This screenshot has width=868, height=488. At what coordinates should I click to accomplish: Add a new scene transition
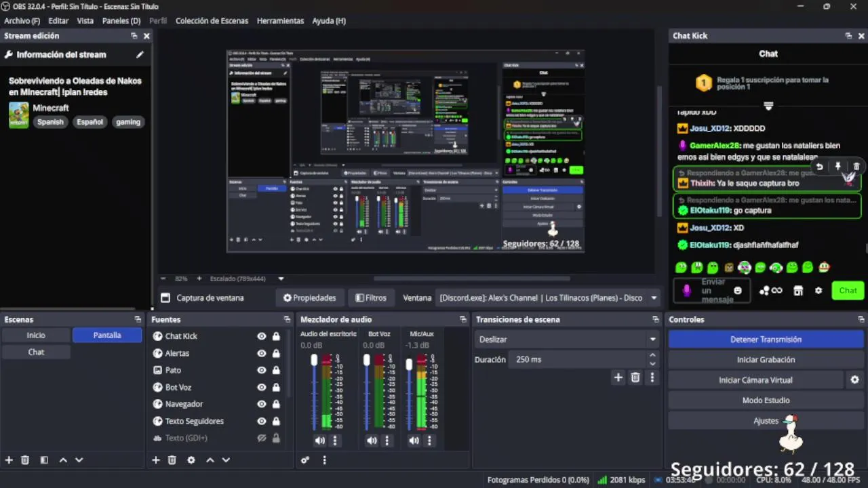[618, 378]
